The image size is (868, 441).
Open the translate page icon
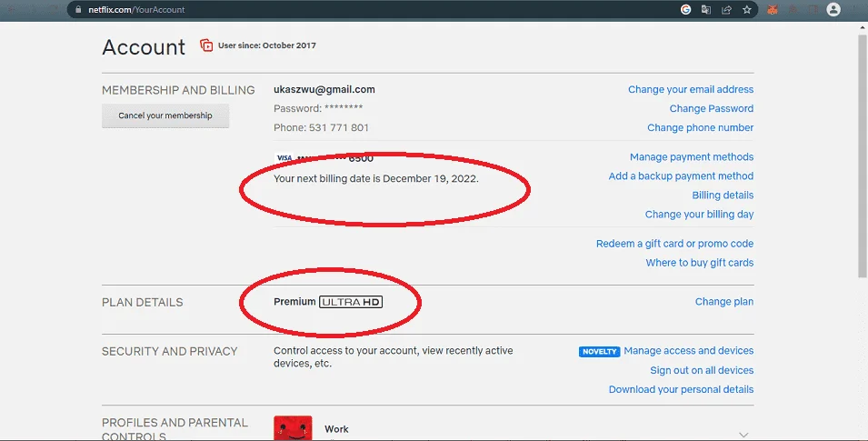pyautogui.click(x=706, y=9)
